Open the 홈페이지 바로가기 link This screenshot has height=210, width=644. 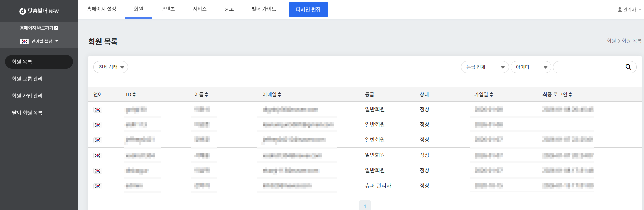[x=39, y=28]
